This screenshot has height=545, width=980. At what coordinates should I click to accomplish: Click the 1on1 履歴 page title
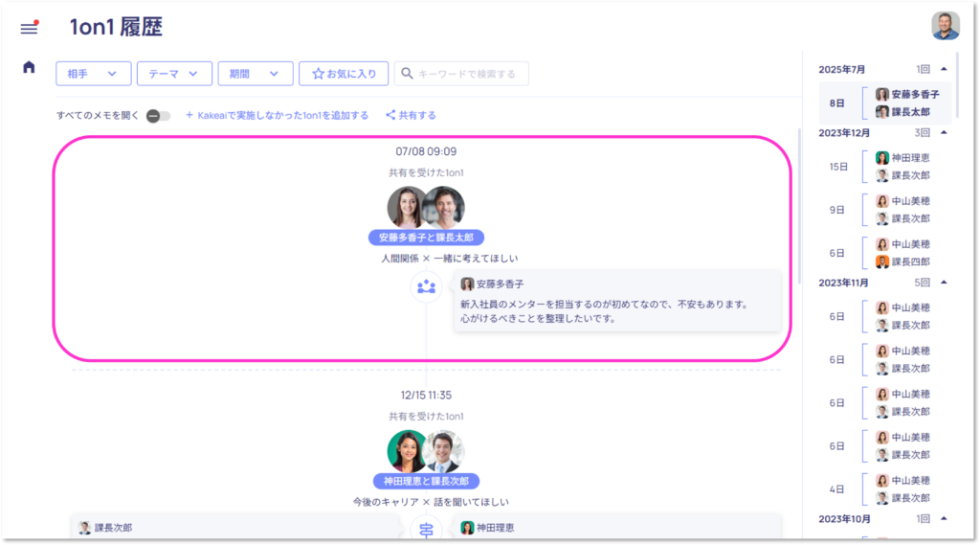pos(116,27)
